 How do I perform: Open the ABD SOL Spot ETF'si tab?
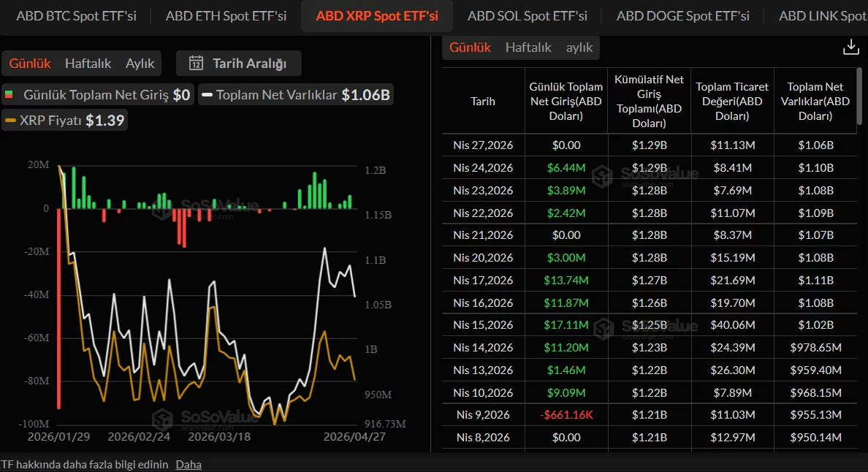tap(527, 15)
